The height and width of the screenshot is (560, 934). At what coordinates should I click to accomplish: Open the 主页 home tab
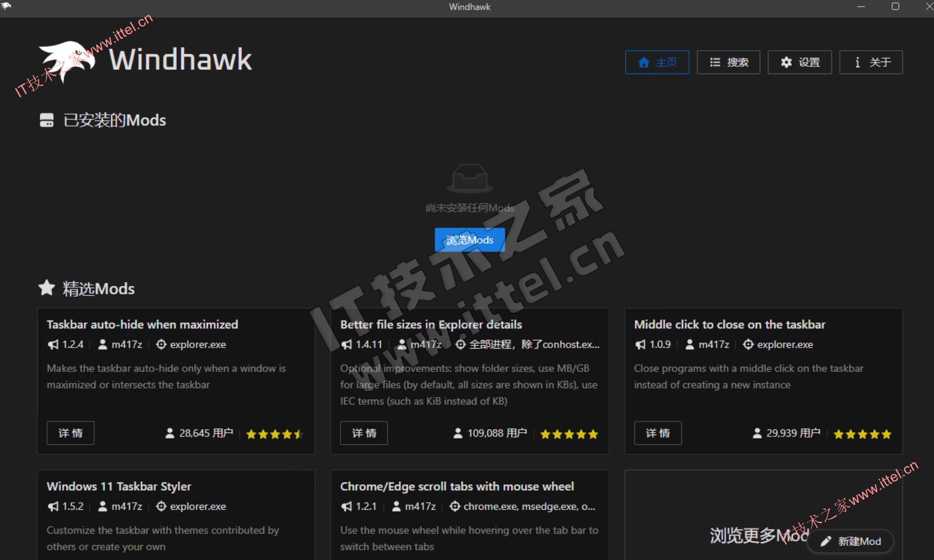point(657,62)
